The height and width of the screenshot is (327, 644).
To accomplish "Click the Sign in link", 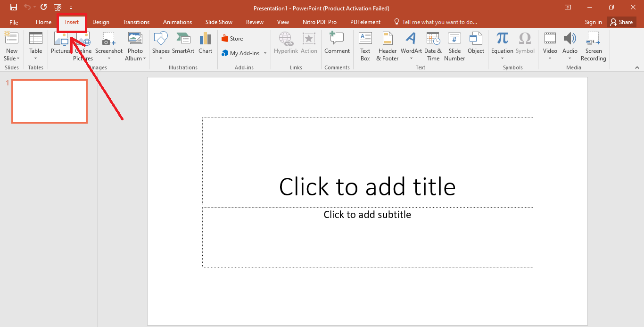I will [593, 22].
